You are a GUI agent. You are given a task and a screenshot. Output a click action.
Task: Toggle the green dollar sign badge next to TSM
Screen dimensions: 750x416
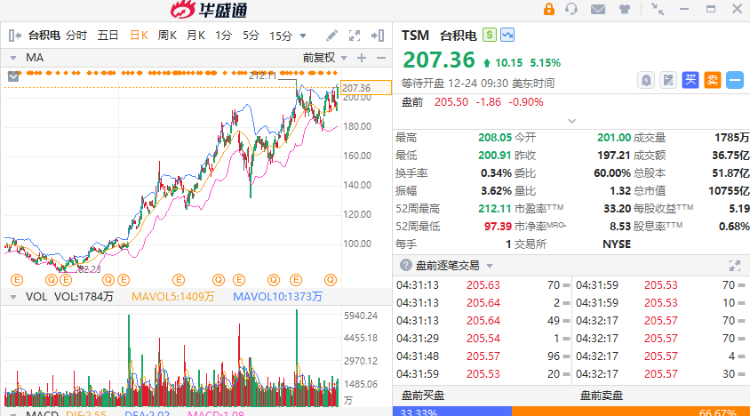click(489, 35)
